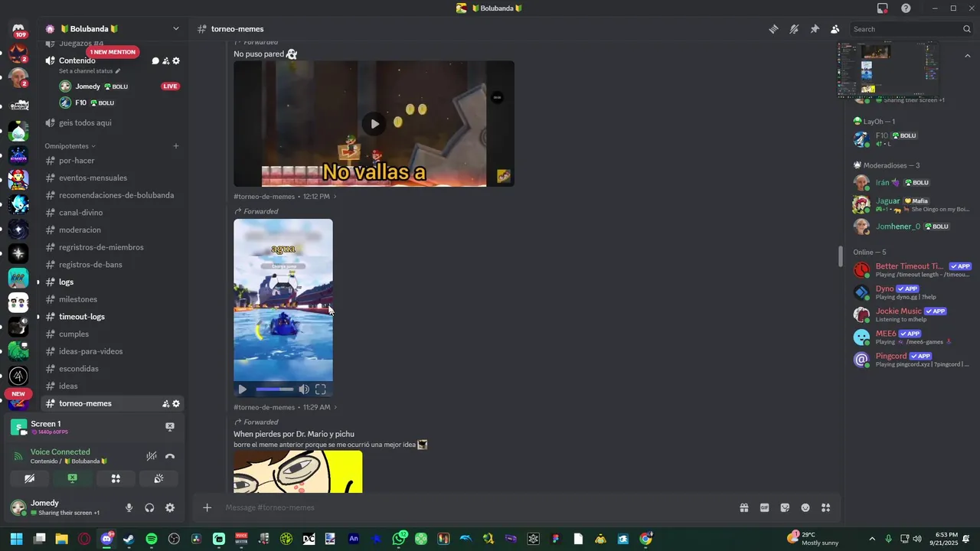This screenshot has width=980, height=551.
Task: Open the emoji picker
Action: [x=805, y=507]
